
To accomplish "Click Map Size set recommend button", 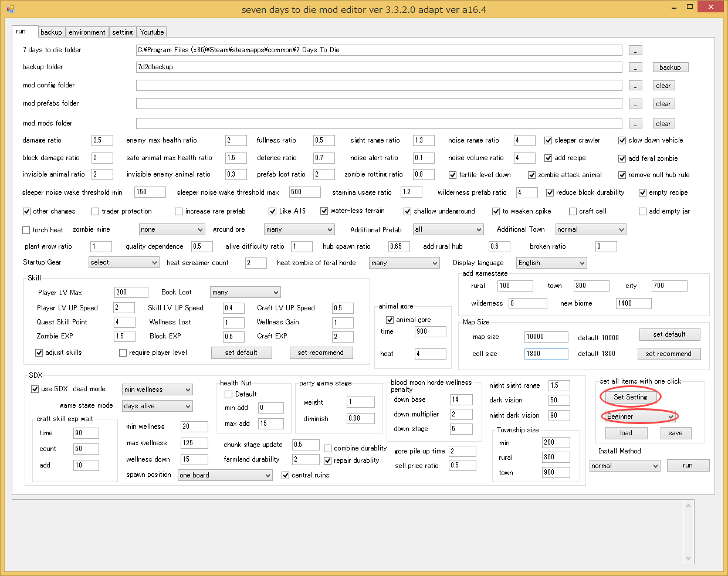I will tap(669, 354).
